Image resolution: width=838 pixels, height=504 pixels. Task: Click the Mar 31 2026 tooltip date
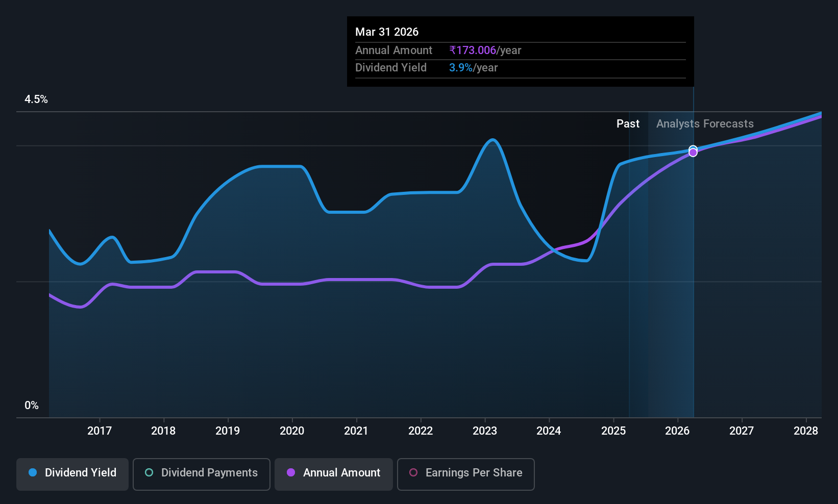tap(387, 32)
